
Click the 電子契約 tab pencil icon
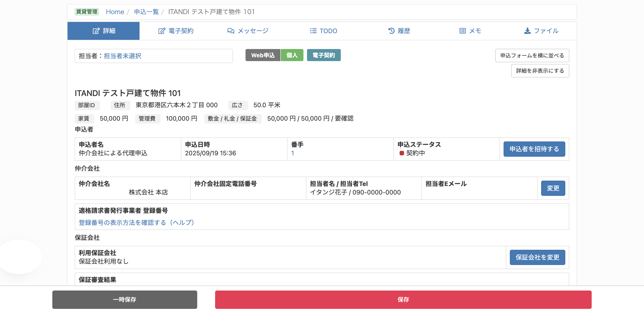click(162, 31)
